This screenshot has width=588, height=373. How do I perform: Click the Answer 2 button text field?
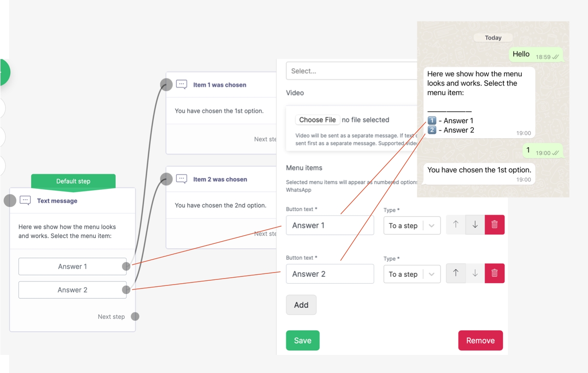click(329, 274)
